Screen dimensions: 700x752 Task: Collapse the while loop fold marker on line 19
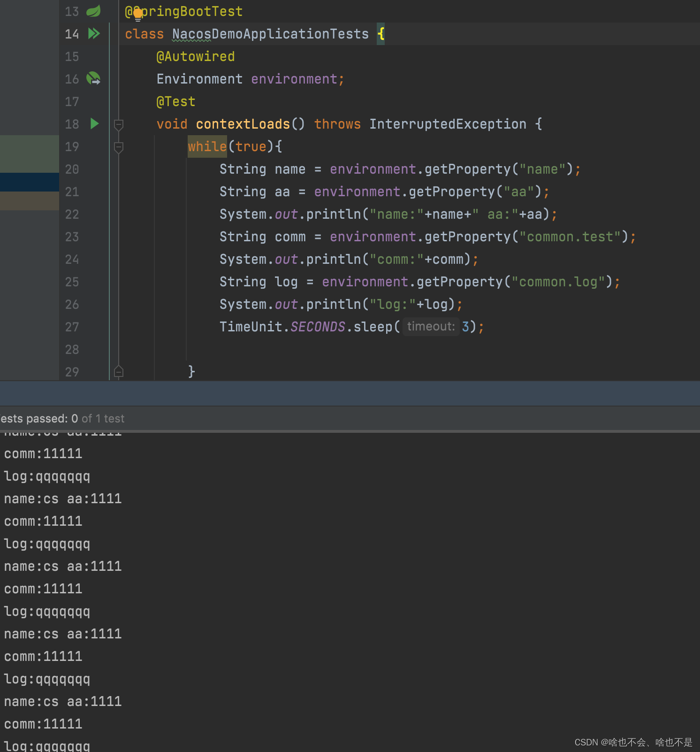119,147
